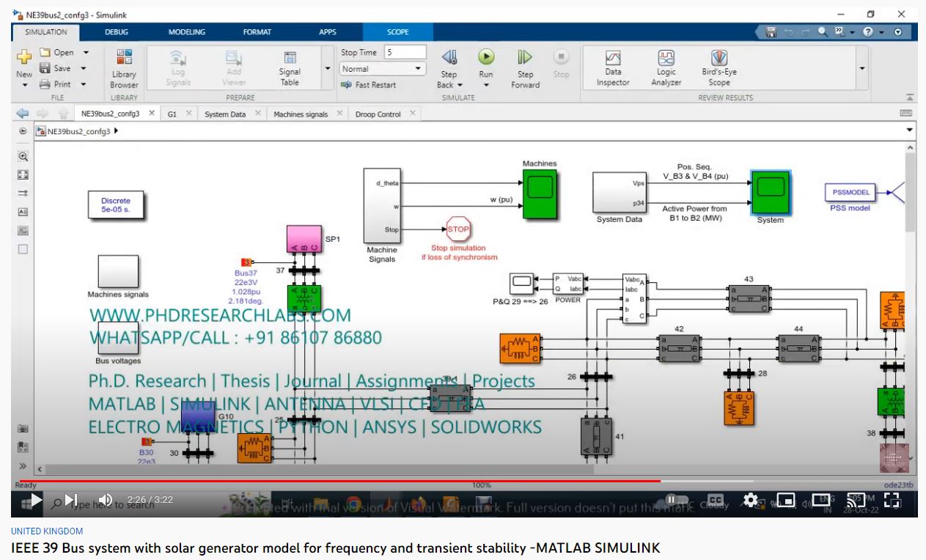
Task: Expand the Print dropdown arrow
Action: pos(83,84)
